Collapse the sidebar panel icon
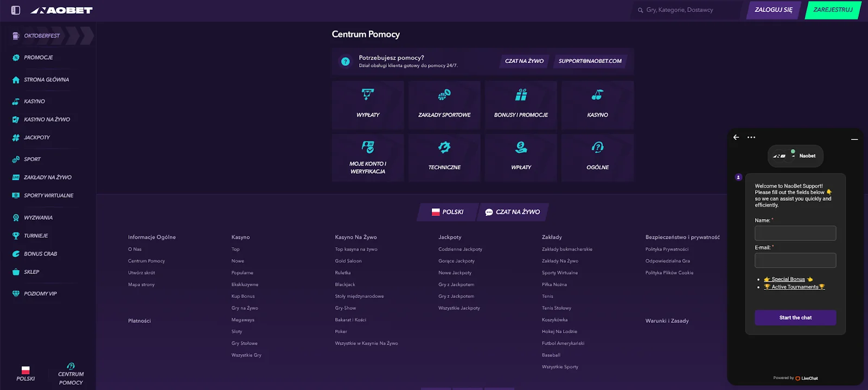 tap(16, 10)
